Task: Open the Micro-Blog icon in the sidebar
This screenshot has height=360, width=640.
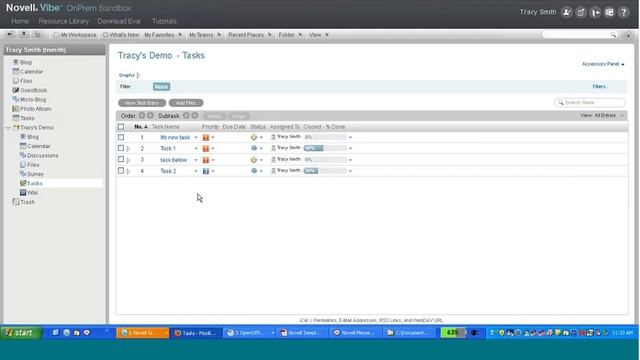Action: click(x=16, y=100)
